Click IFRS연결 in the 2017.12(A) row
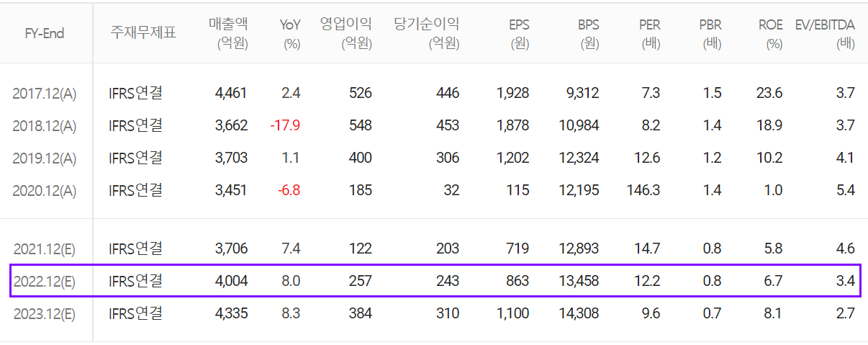This screenshot has width=868, height=345. pyautogui.click(x=135, y=93)
